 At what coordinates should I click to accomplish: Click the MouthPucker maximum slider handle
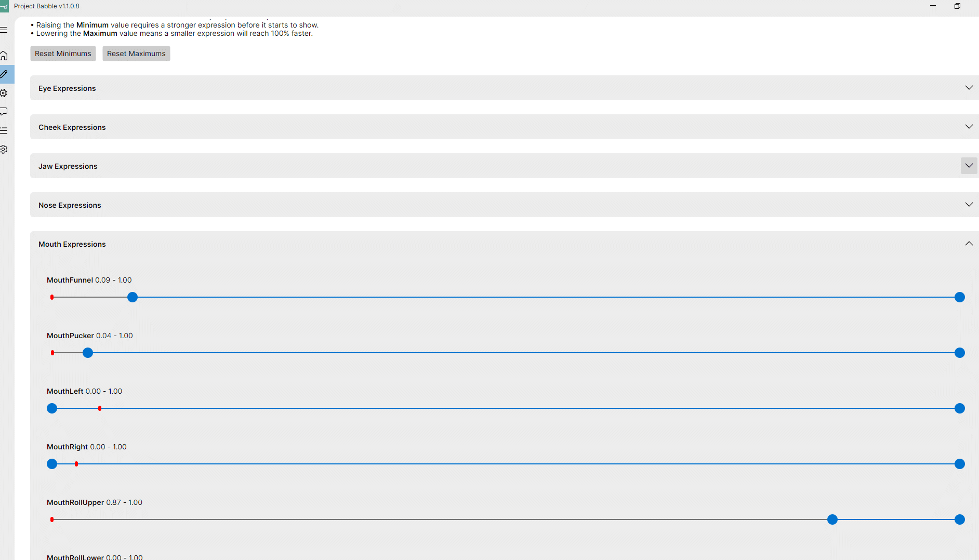960,353
